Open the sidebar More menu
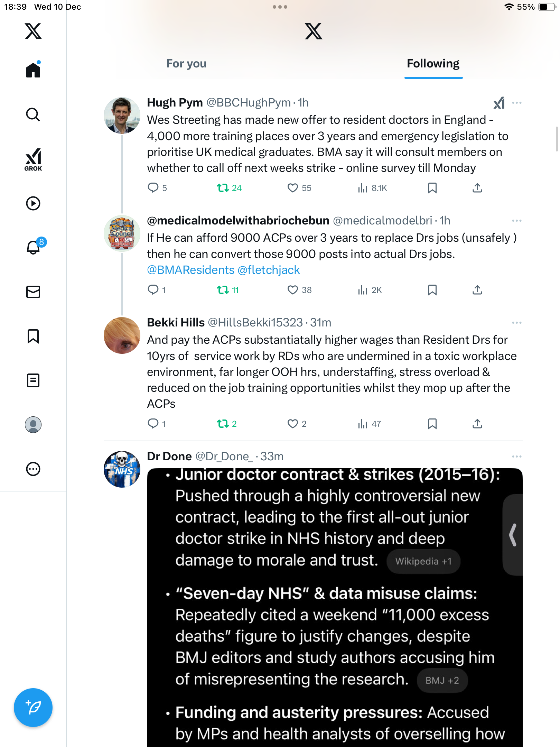Screen dimensions: 560x747 (33, 469)
